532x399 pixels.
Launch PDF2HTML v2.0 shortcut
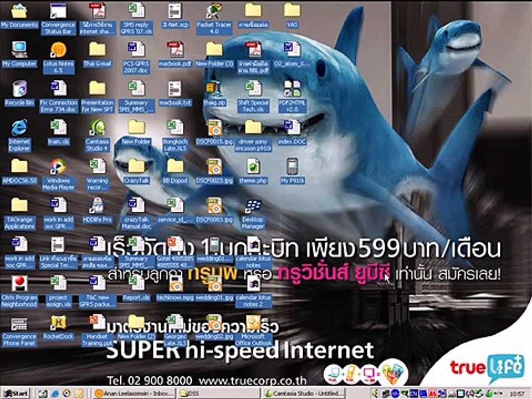(292, 96)
